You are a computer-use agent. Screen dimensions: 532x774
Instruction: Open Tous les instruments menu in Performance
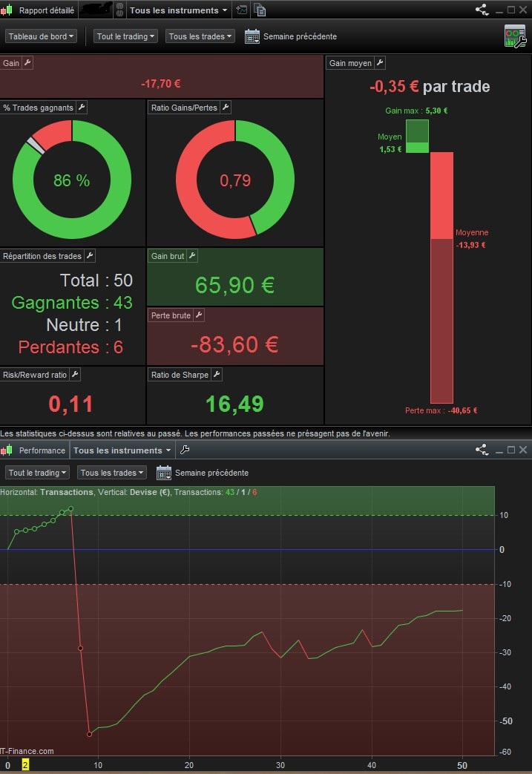(x=122, y=450)
